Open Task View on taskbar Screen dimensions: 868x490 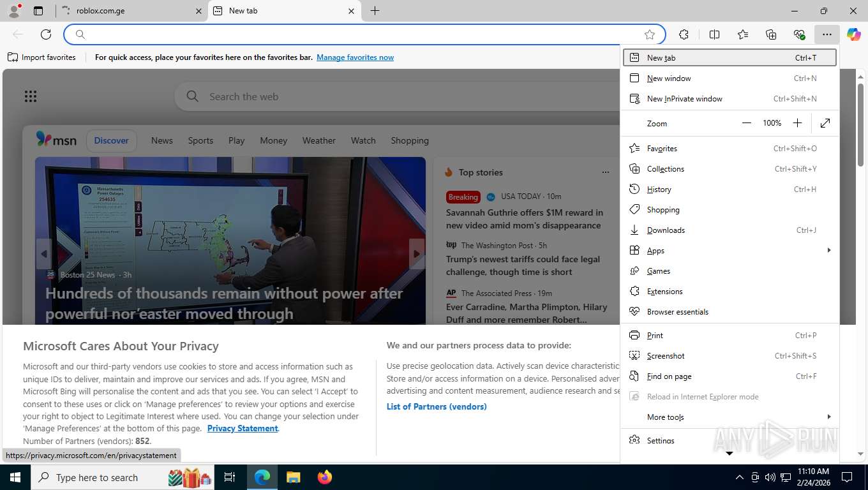[x=230, y=477]
